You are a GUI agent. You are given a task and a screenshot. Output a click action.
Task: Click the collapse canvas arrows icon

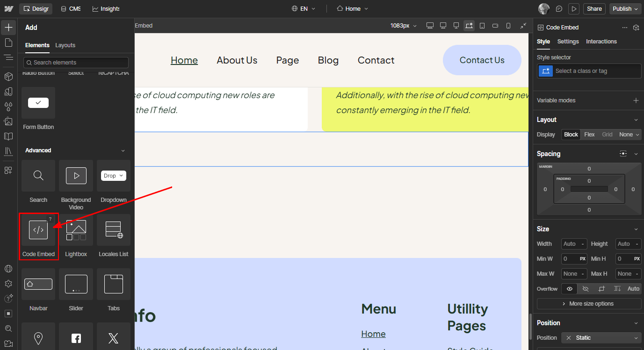click(x=523, y=26)
